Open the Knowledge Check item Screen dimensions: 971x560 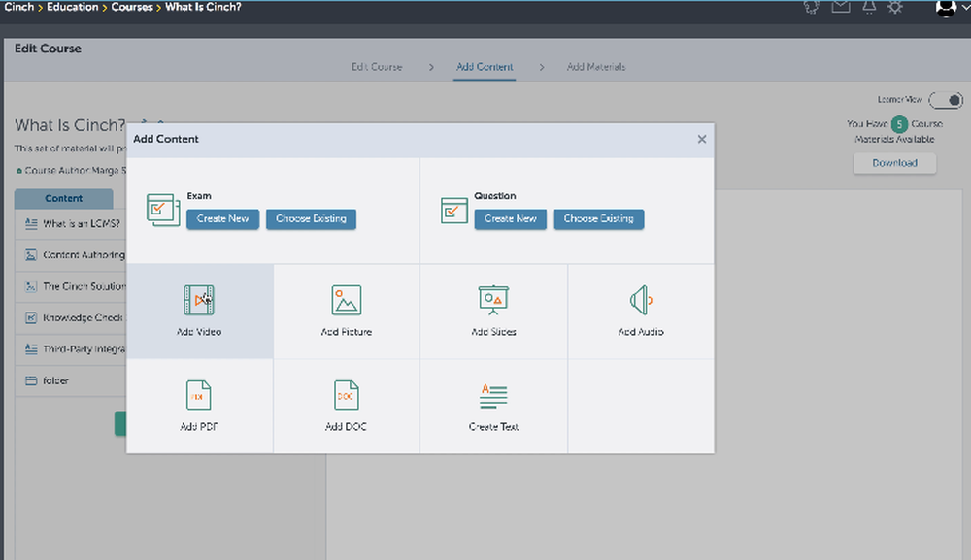tap(83, 318)
